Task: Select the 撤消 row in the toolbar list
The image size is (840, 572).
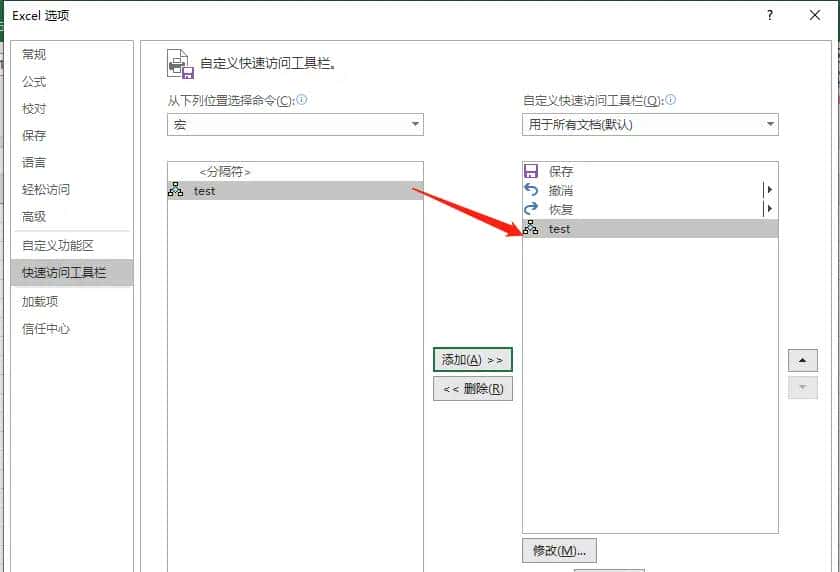Action: 650,190
